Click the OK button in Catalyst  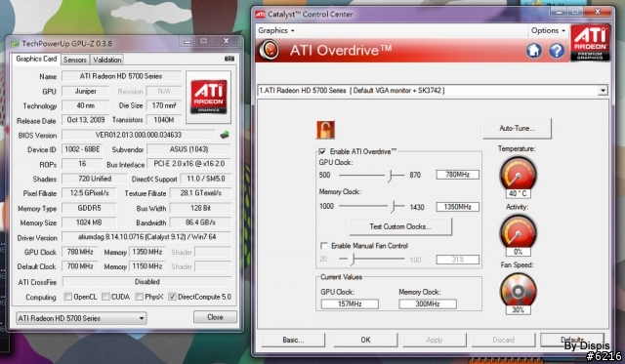point(365,340)
